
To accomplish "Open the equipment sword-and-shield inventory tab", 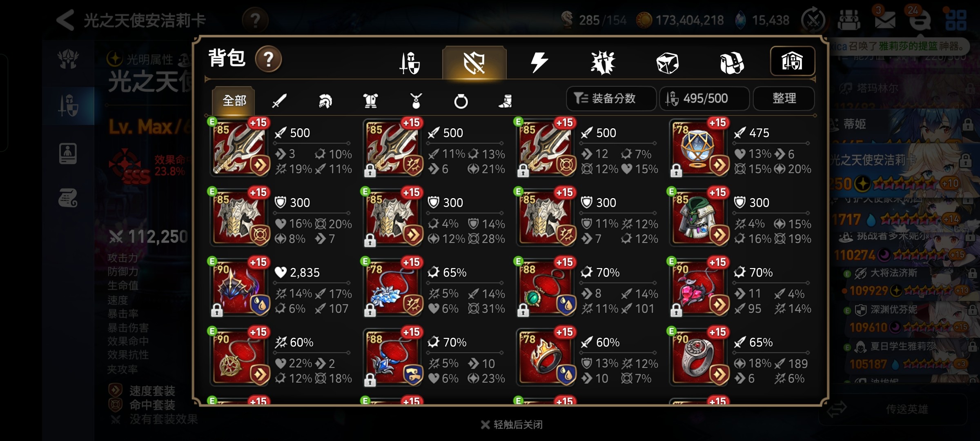I will [x=410, y=63].
